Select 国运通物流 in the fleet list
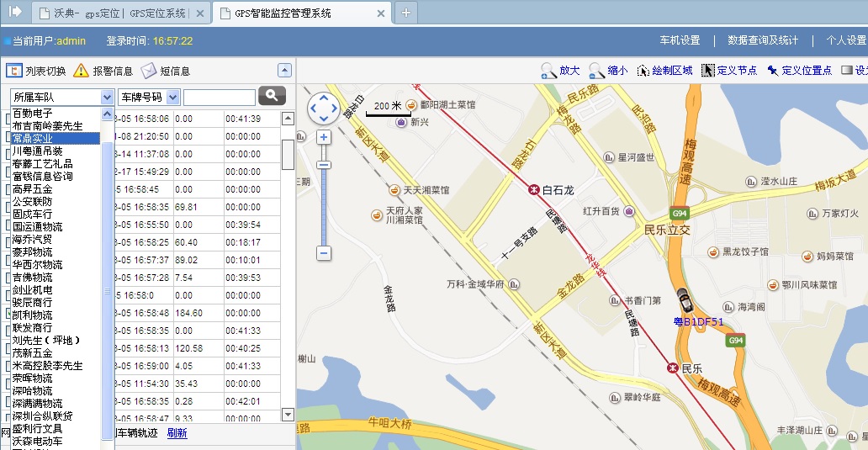This screenshot has height=450, width=868. (56, 226)
